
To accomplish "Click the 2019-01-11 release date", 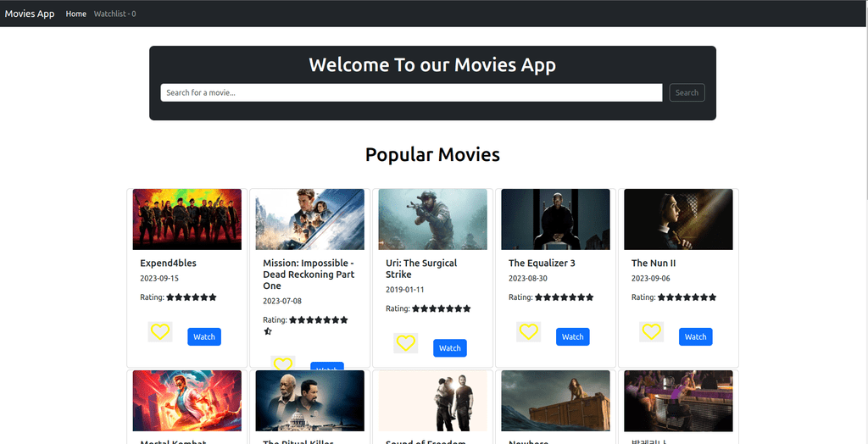I will point(405,290).
